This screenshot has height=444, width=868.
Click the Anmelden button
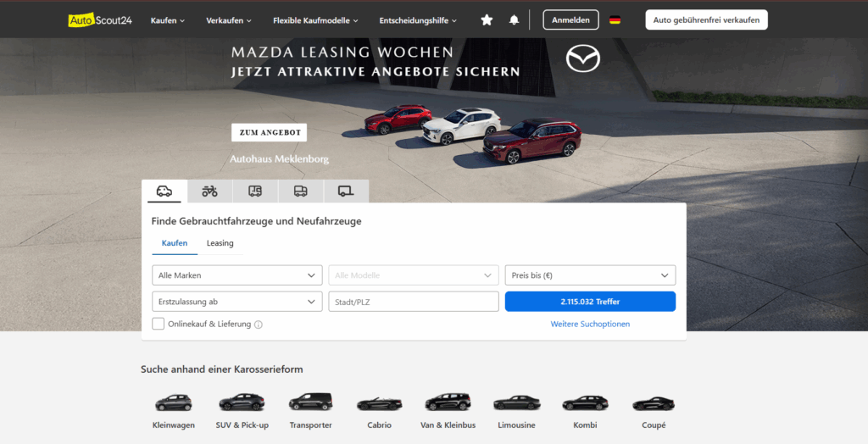coord(570,20)
